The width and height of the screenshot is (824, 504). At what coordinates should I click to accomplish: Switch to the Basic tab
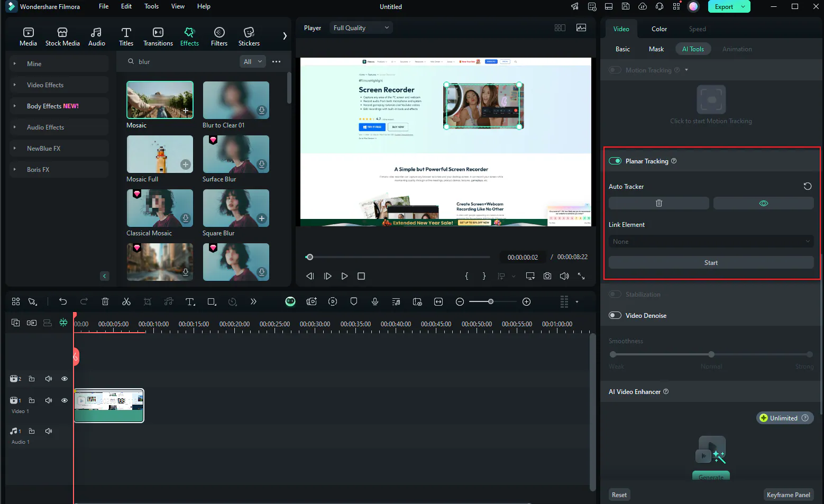coord(622,49)
